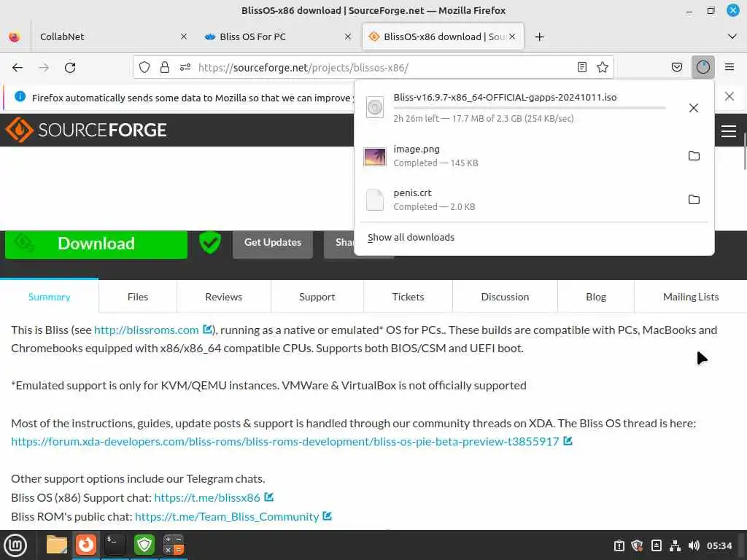Screen dimensions: 747x560
Task: Click the green Download button
Action: pos(96,244)
